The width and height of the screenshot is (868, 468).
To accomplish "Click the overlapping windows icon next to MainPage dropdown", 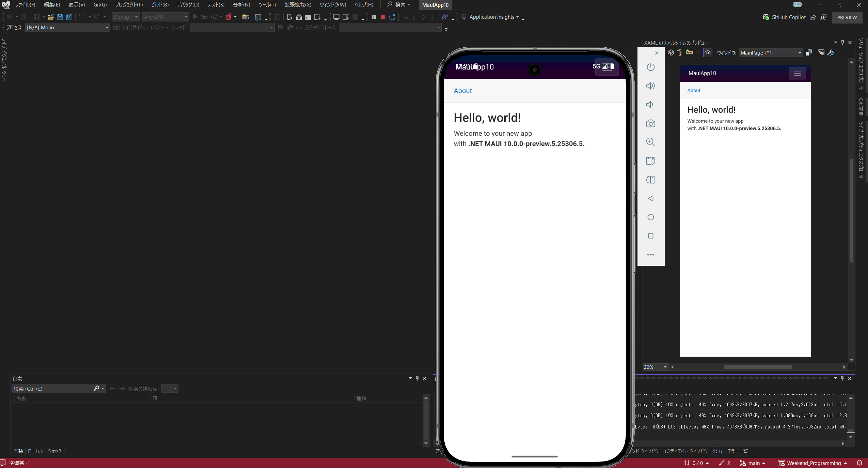I will (809, 52).
